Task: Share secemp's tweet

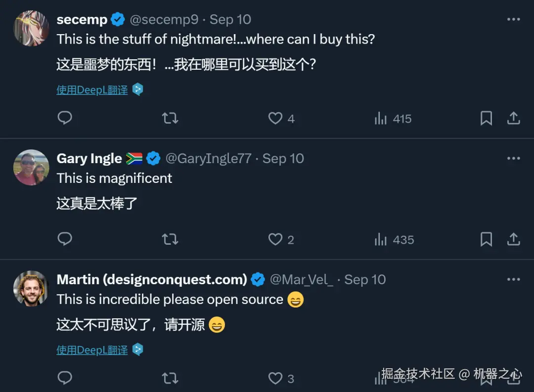Action: click(x=513, y=118)
